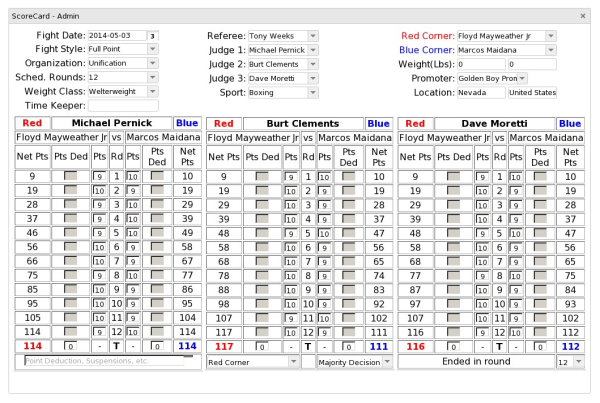Click the second Weight(Lbs) input field
The height and width of the screenshot is (403, 600).
(x=532, y=64)
